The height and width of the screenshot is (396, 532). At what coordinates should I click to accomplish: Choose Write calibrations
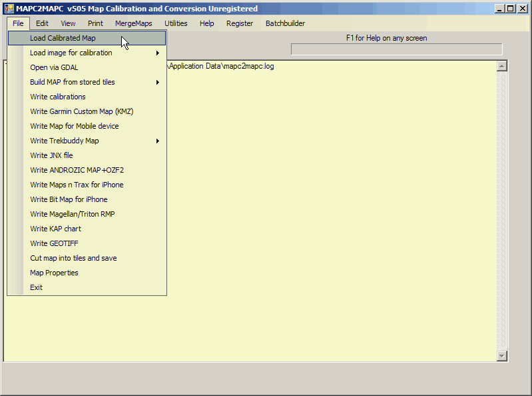87,97
